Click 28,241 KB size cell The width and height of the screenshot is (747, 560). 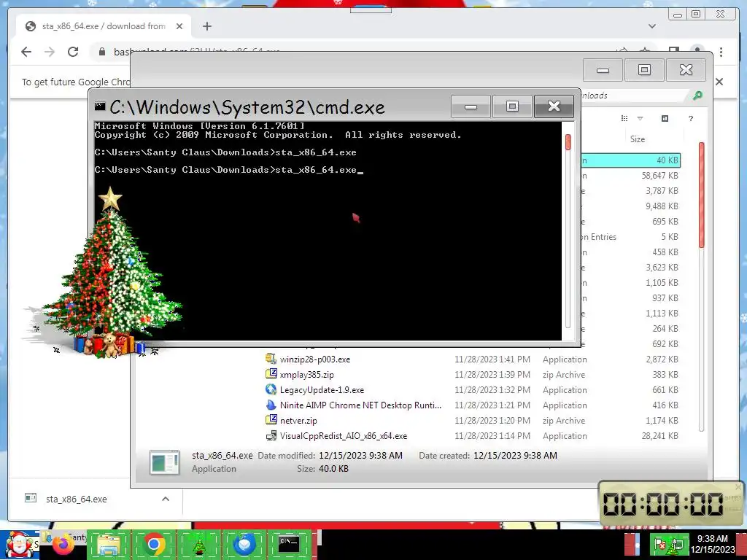[x=659, y=436]
